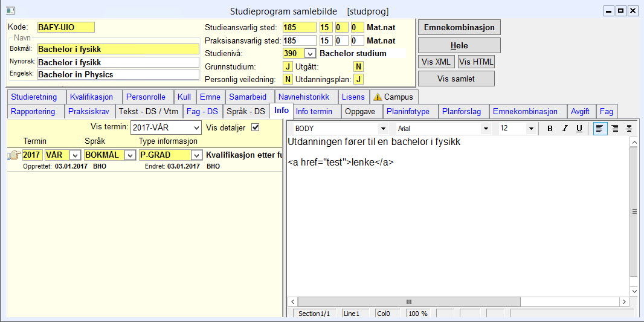
Task: Click the Personlig veiledning N field
Action: click(288, 79)
